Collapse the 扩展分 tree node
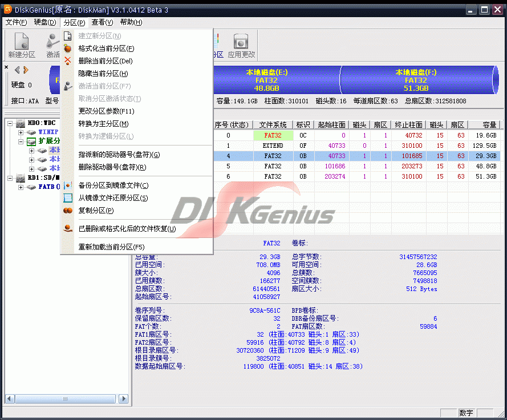 tap(21, 142)
